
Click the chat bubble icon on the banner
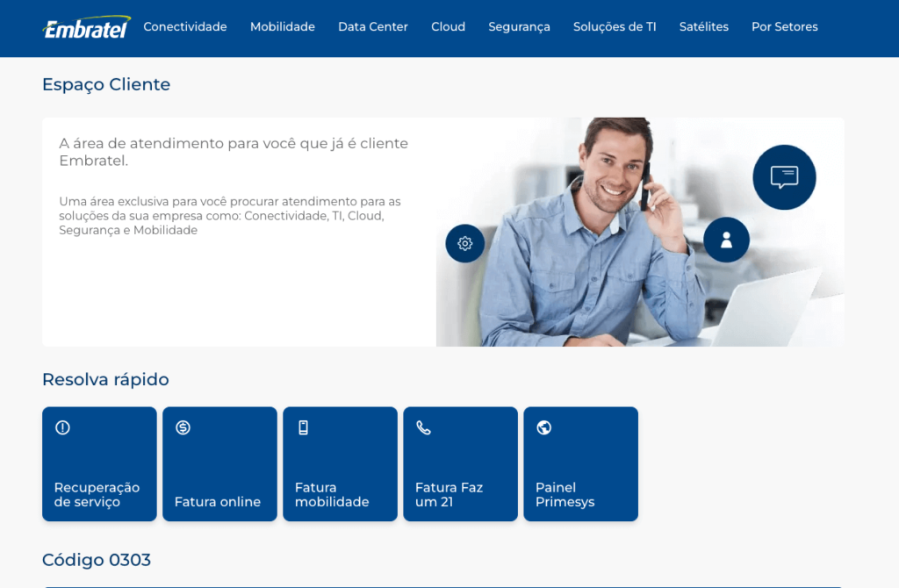click(784, 177)
